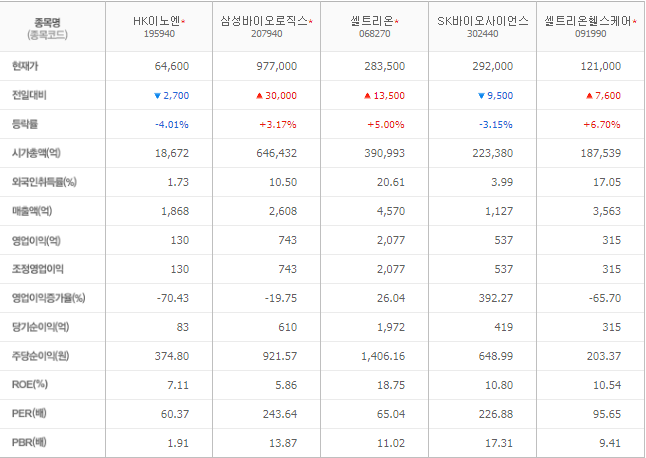
Task: Click the down arrow beside 2,700
Action: [157, 96]
